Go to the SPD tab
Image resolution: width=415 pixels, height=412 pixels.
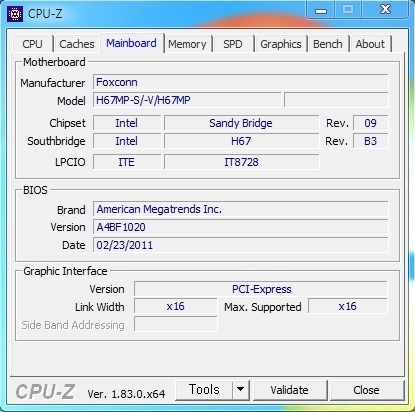(233, 44)
